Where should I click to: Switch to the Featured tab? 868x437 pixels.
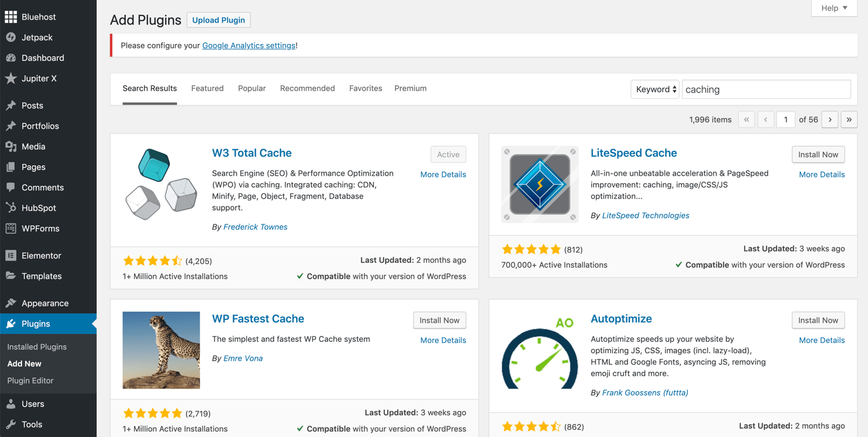[207, 88]
